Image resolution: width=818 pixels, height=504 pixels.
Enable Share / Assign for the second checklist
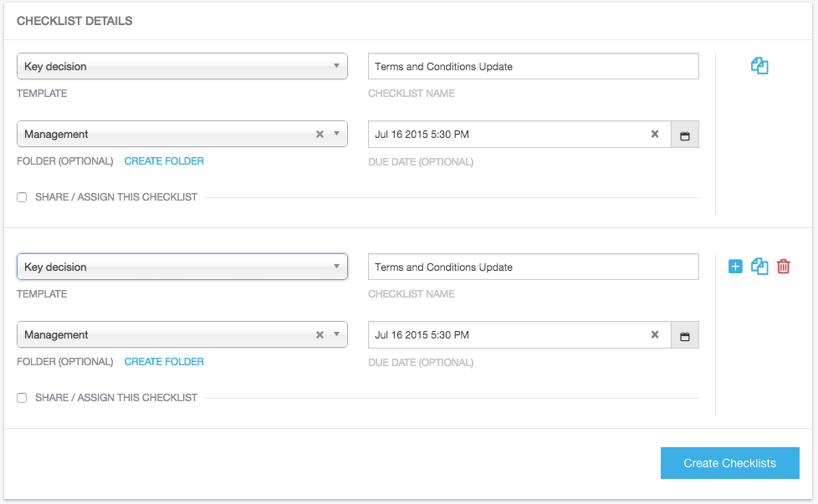click(x=23, y=398)
